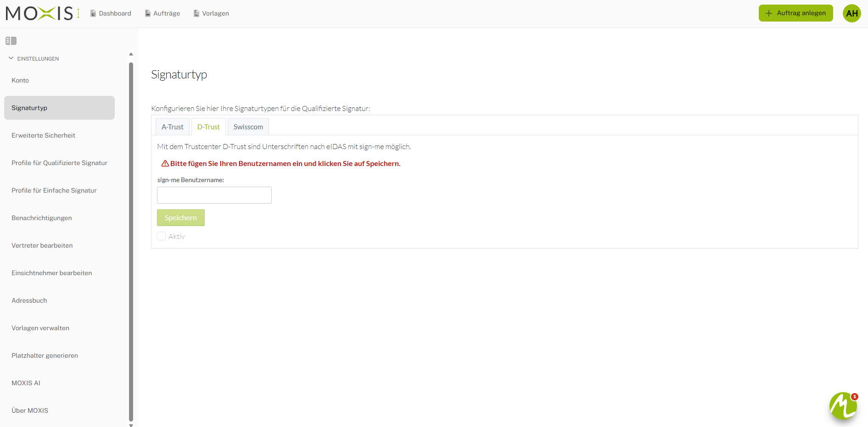Open Benachrichtigungen settings
This screenshot has height=427, width=868.
pyautogui.click(x=59, y=218)
